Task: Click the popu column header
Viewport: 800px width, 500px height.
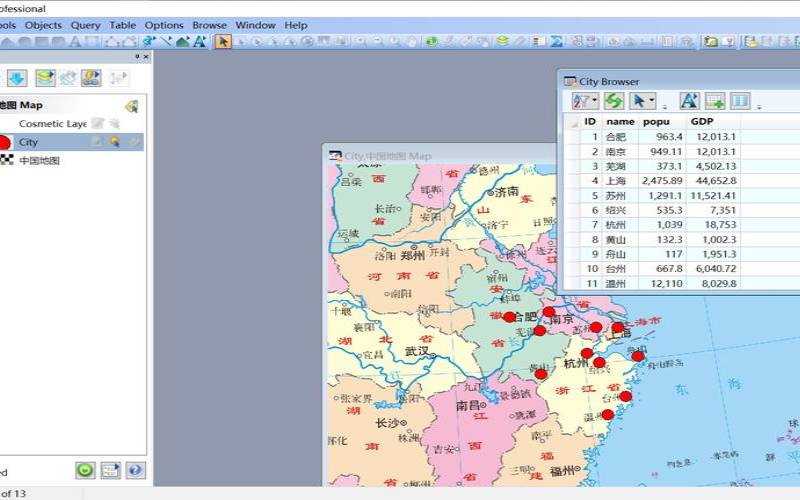Action: (656, 121)
